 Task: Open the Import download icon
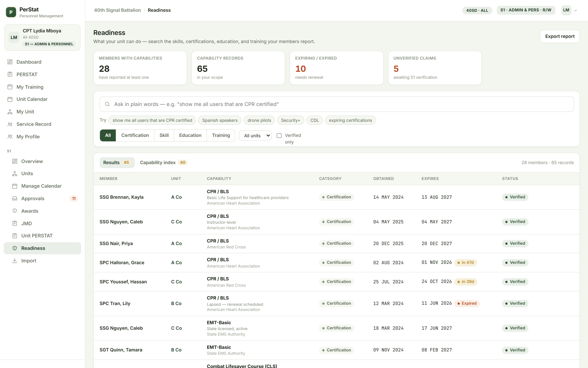click(15, 261)
